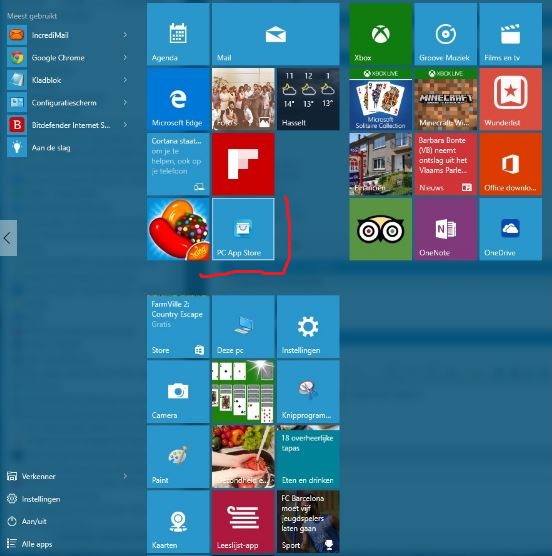Launch the OneNote tile

pos(445,229)
